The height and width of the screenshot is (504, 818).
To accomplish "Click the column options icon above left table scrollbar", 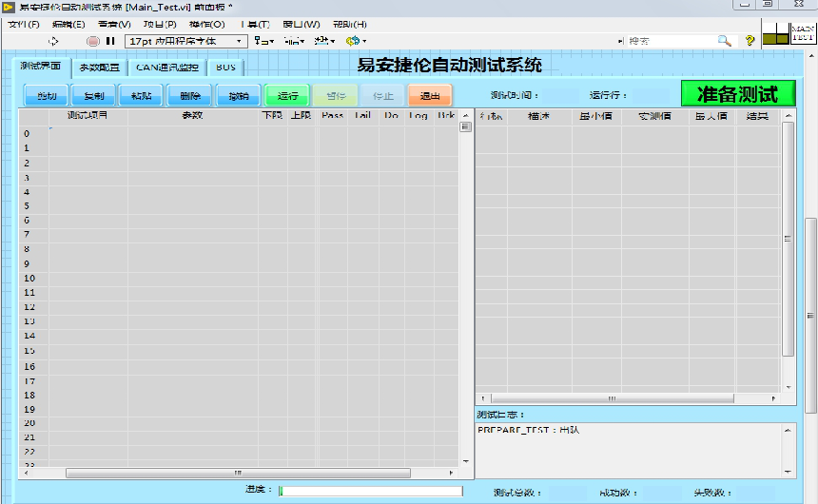I will [x=465, y=126].
